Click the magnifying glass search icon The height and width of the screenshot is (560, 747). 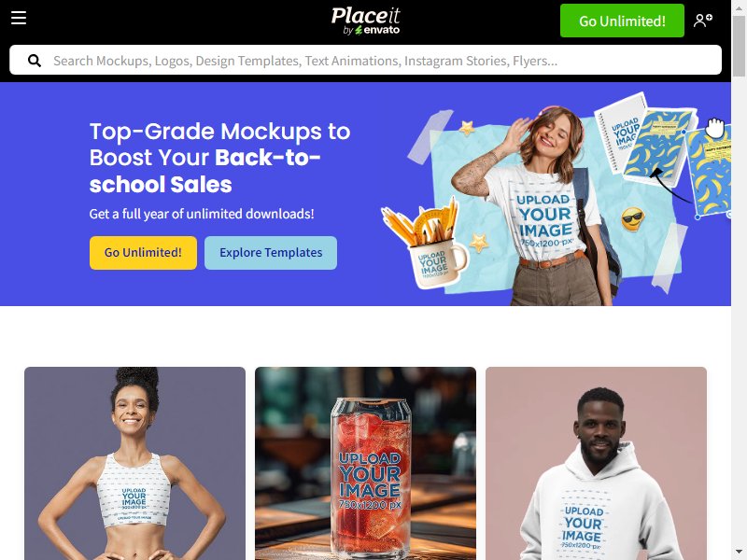35,61
